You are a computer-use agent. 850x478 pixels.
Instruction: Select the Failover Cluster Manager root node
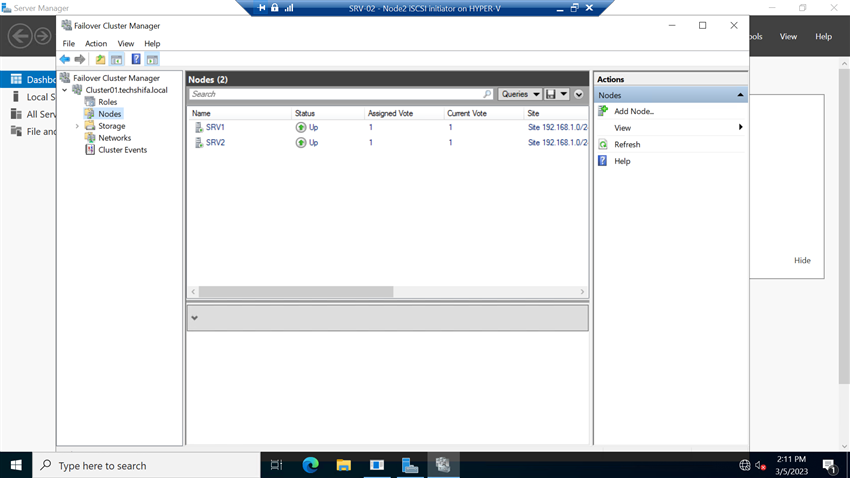116,78
